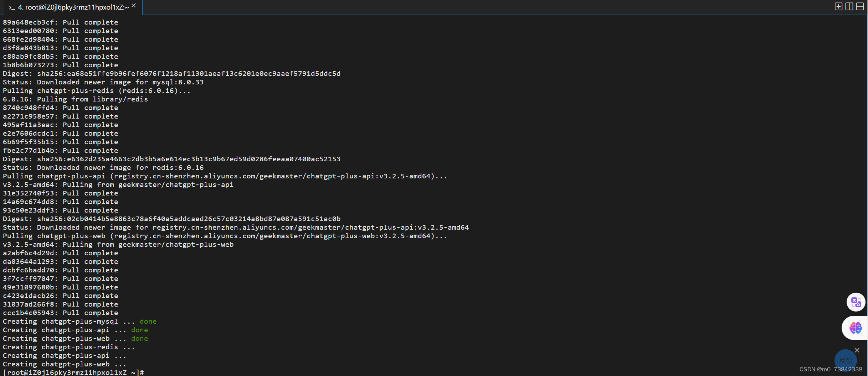Click 'Creating chatgpt-plus-mysql ... done' line
868x376 pixels.
[79, 321]
